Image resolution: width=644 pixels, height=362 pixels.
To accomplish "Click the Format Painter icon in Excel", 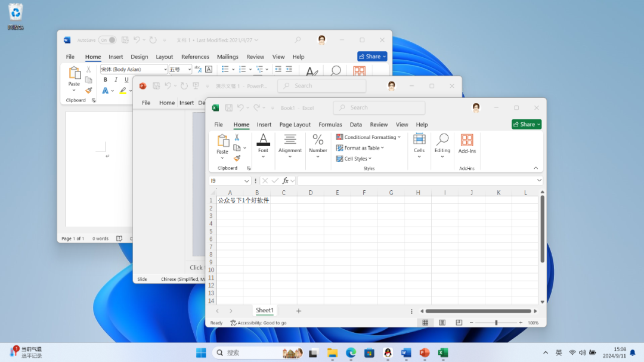I will pyautogui.click(x=237, y=159).
